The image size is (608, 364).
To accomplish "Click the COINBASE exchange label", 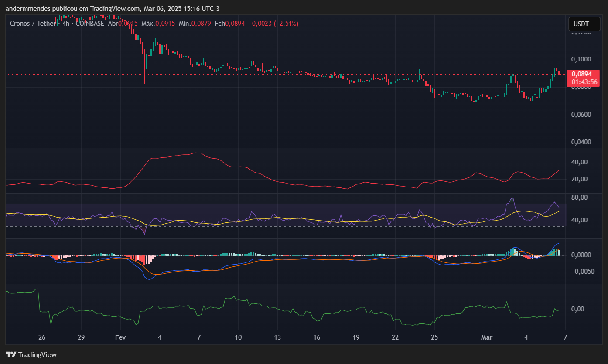I will point(90,24).
